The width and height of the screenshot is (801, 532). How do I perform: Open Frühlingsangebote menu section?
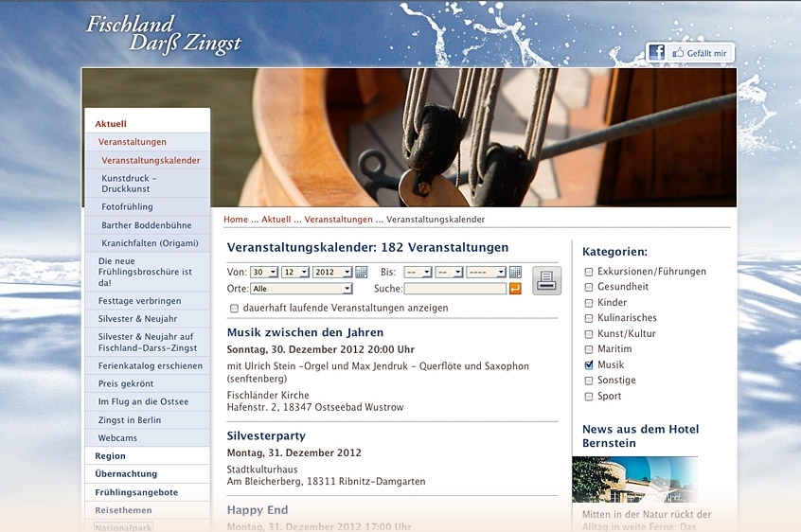click(136, 492)
